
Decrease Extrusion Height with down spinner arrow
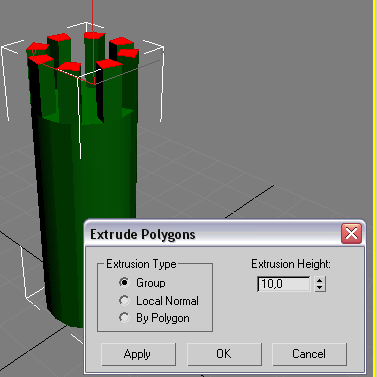tap(320, 288)
